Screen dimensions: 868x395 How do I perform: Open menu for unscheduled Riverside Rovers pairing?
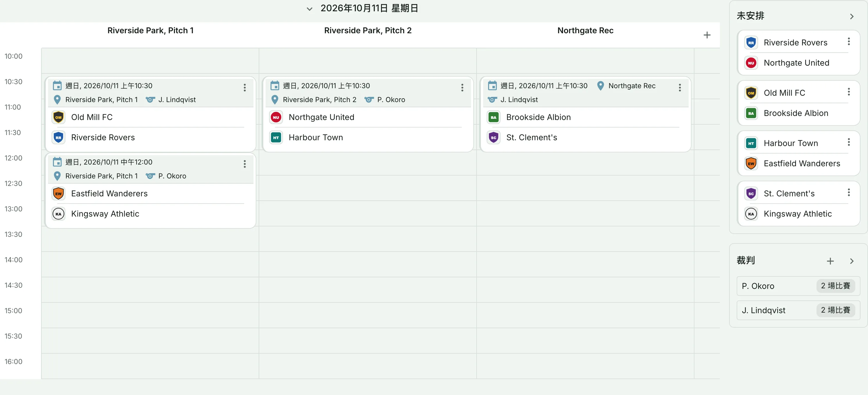pos(848,41)
